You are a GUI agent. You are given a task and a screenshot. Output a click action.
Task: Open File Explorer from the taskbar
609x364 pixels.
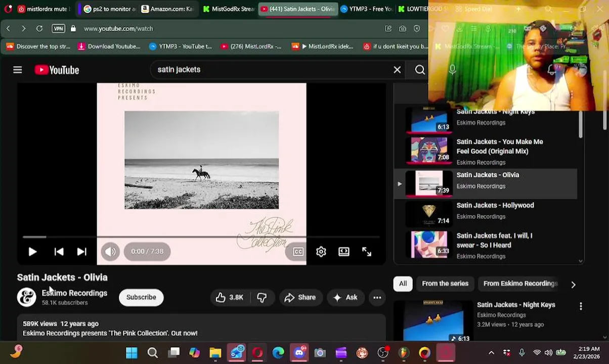click(215, 353)
